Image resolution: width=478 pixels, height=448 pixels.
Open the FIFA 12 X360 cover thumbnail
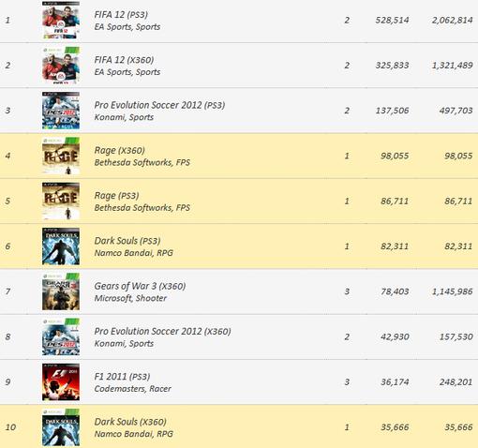pyautogui.click(x=61, y=66)
